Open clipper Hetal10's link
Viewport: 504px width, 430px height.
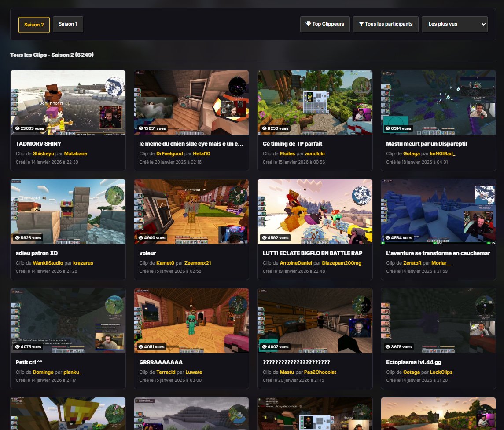202,153
